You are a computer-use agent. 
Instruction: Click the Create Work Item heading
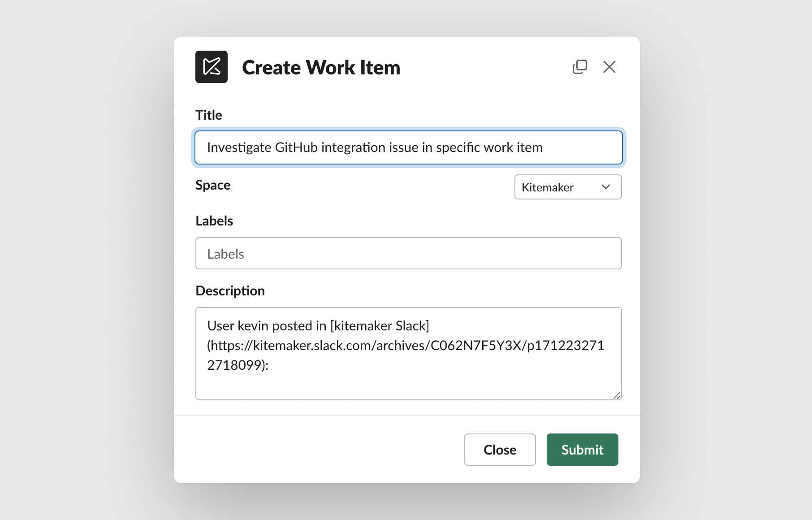click(x=321, y=67)
